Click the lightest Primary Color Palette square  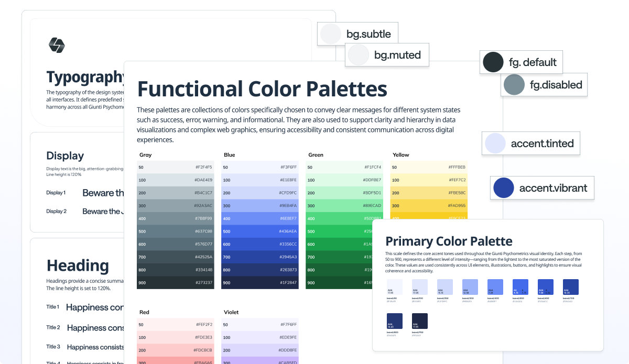[x=395, y=287]
